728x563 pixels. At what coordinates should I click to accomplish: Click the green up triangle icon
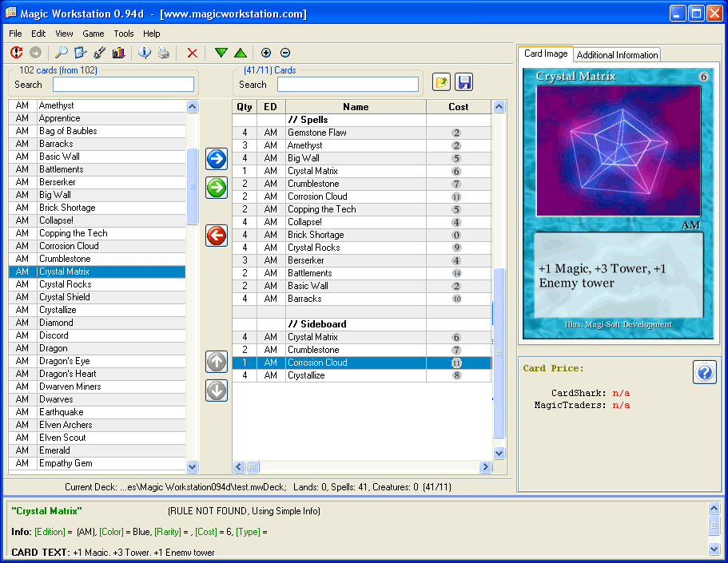coord(241,53)
